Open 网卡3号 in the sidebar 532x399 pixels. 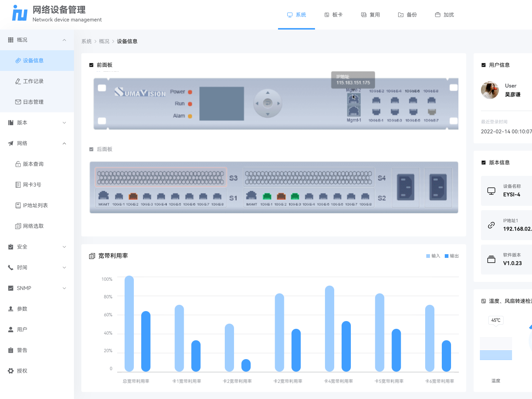(37, 185)
